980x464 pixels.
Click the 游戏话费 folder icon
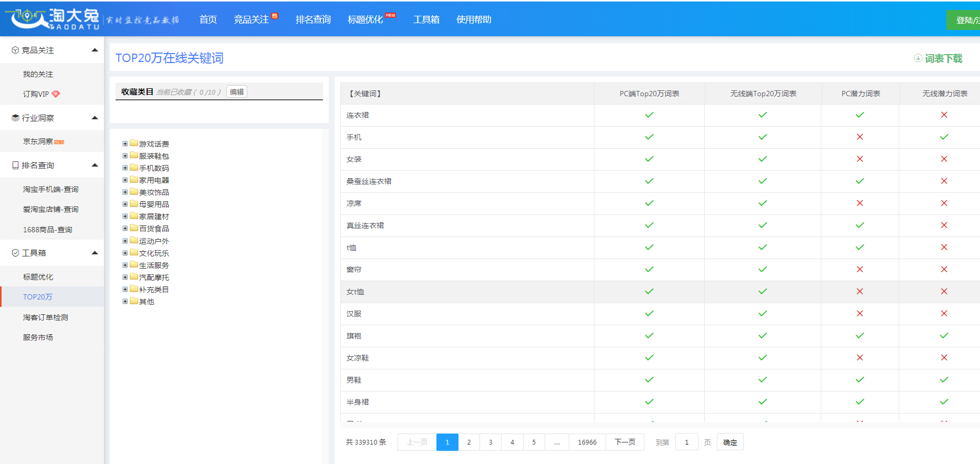pyautogui.click(x=134, y=143)
